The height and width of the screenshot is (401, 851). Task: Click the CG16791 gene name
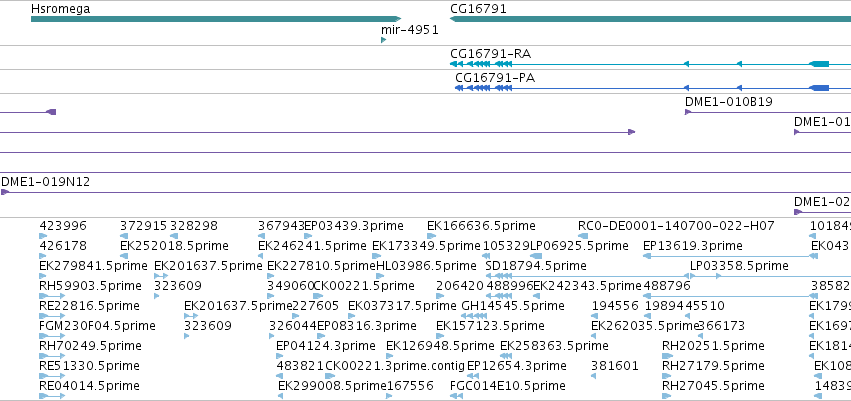[478, 9]
